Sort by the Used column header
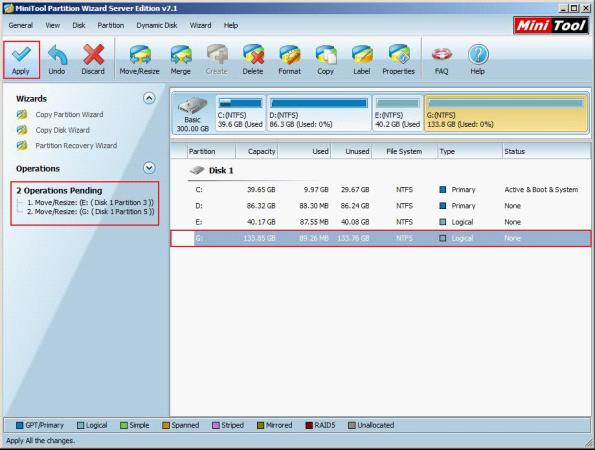This screenshot has height=450, width=595. (304, 151)
